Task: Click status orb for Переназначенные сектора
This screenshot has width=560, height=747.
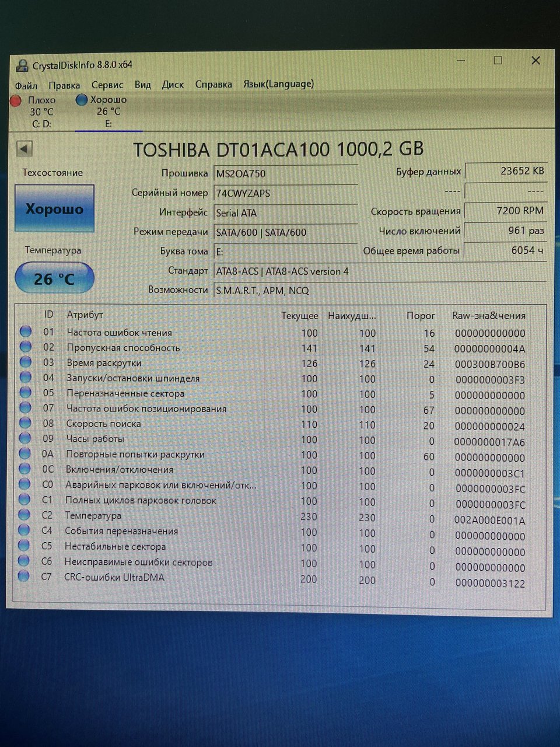Action: coord(25,392)
